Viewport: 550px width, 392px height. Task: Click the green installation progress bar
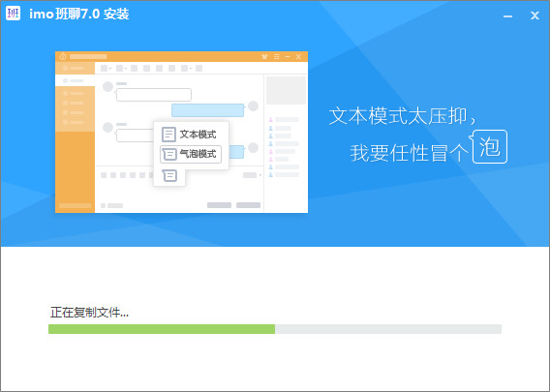click(x=275, y=329)
